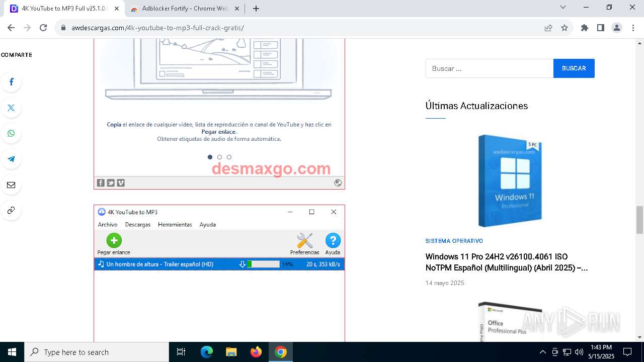Launch Microsoft Edge from taskbar
The height and width of the screenshot is (362, 644).
click(x=207, y=352)
